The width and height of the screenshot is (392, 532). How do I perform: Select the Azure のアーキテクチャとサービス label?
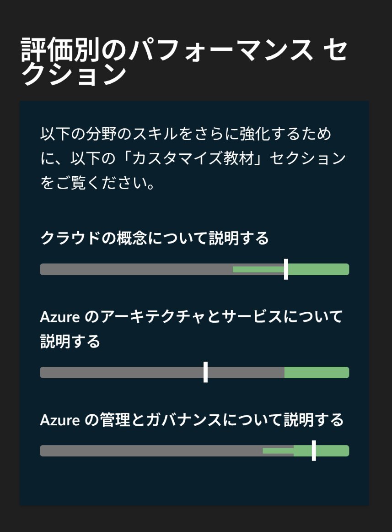(191, 316)
